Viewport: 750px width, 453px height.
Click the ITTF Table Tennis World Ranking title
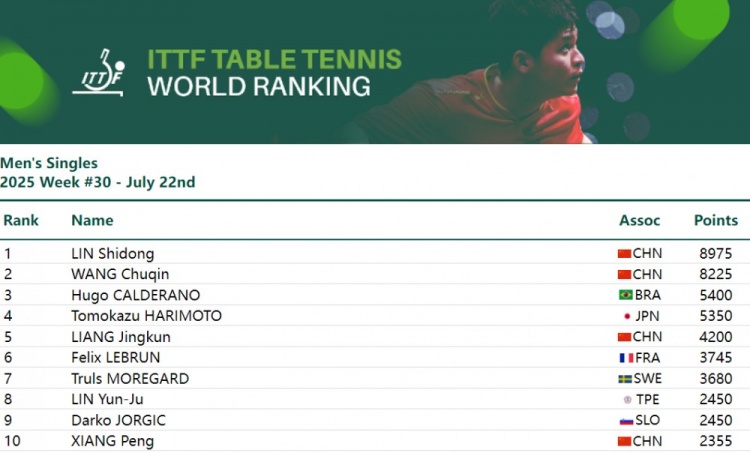pos(274,73)
